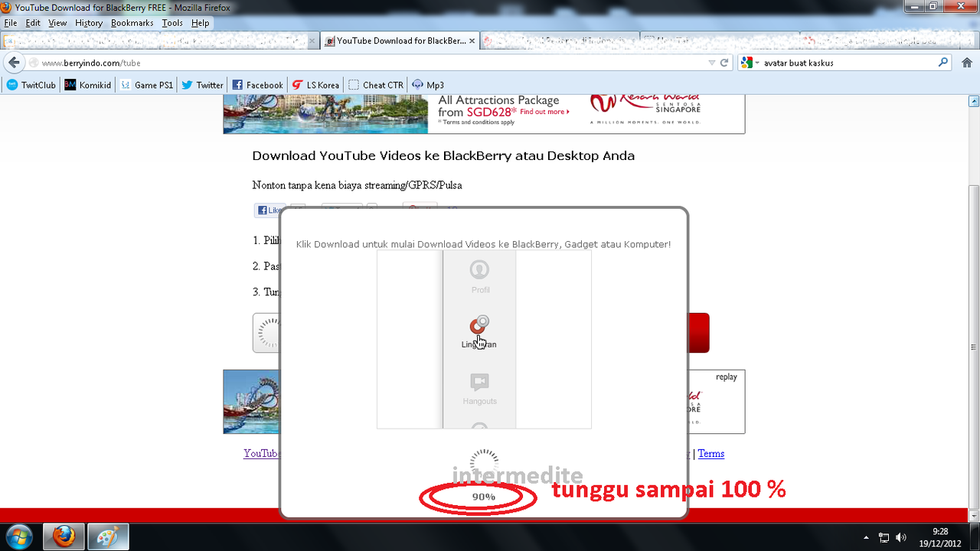The height and width of the screenshot is (551, 980).
Task: Click the site identity globe icon
Action: click(x=34, y=63)
